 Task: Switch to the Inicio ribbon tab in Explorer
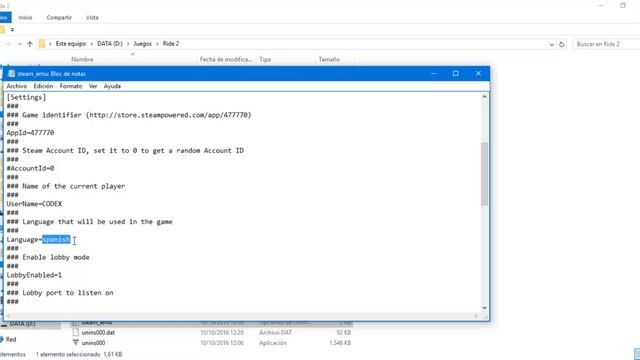coord(25,18)
